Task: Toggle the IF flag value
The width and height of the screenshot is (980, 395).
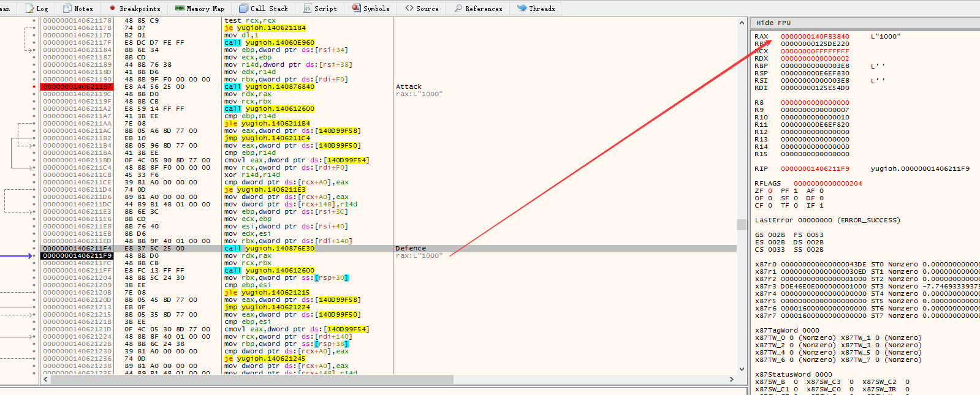Action: coord(821,206)
